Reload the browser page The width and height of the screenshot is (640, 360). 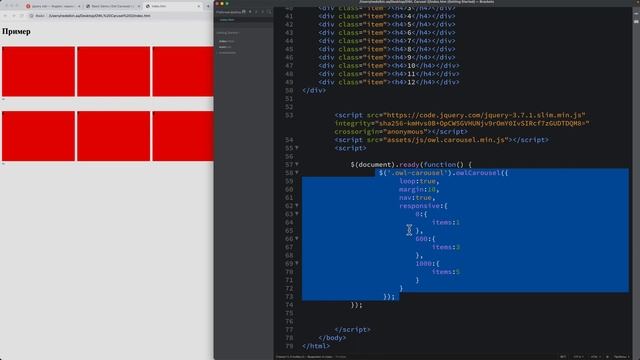pos(22,16)
